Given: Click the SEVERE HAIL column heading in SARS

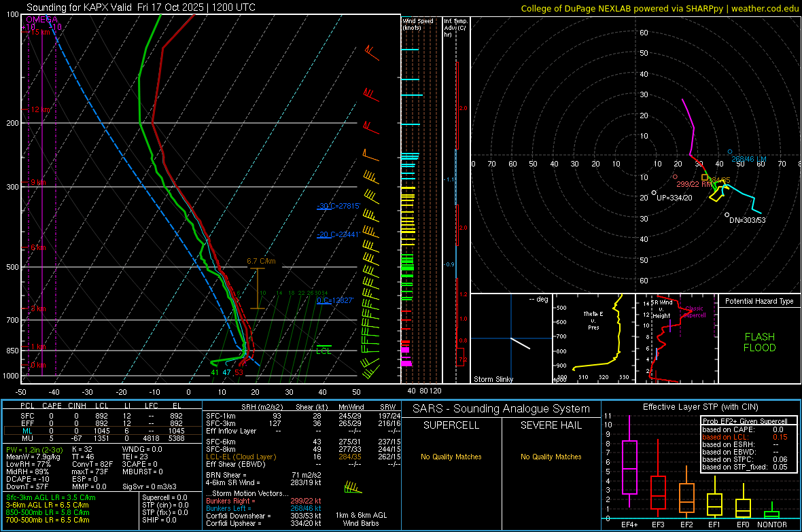Looking at the screenshot, I should coord(551,425).
